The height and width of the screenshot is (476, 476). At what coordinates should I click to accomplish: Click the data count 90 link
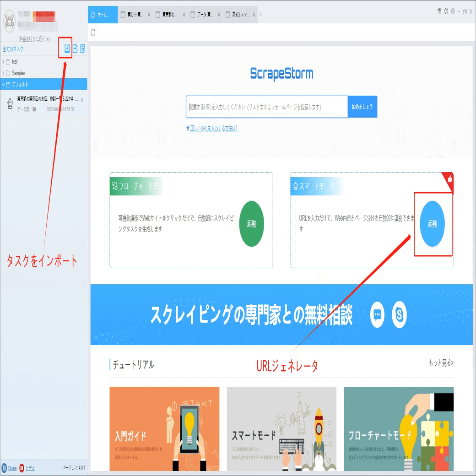click(x=34, y=109)
